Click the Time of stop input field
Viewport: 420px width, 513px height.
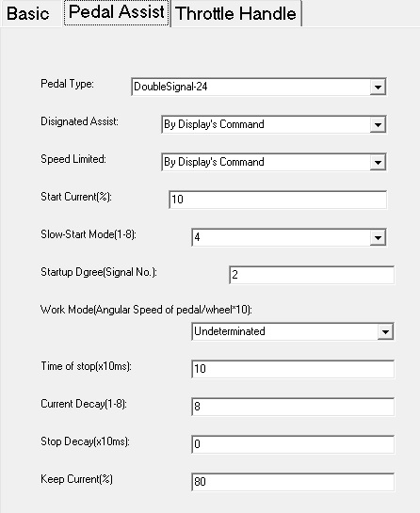point(293,369)
